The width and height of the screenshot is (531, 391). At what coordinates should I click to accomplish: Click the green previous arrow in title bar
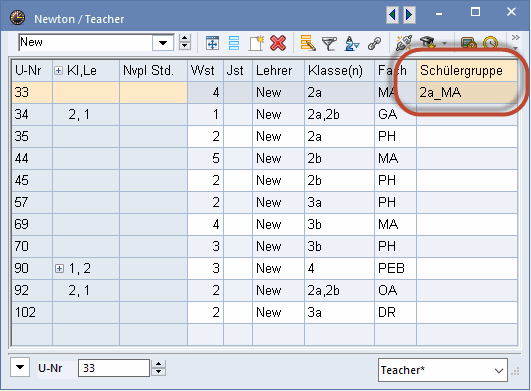[x=392, y=15]
